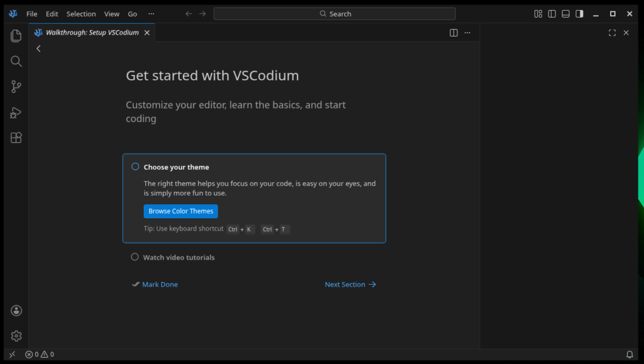Select the Choose your theme step circle
644x364 pixels.
(135, 167)
